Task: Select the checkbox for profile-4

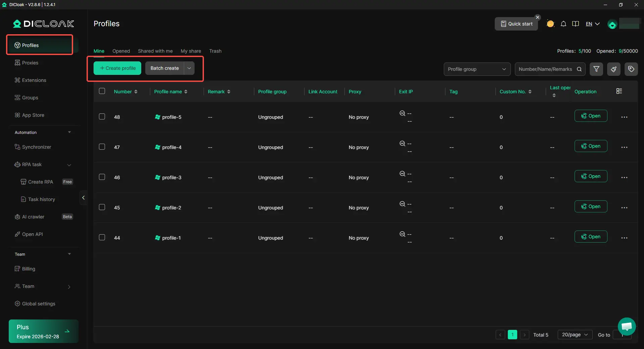Action: point(102,147)
